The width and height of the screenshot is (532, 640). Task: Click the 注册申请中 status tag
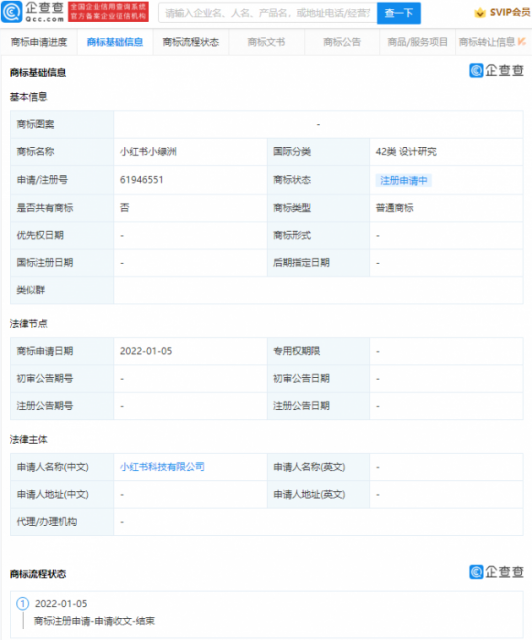[403, 180]
